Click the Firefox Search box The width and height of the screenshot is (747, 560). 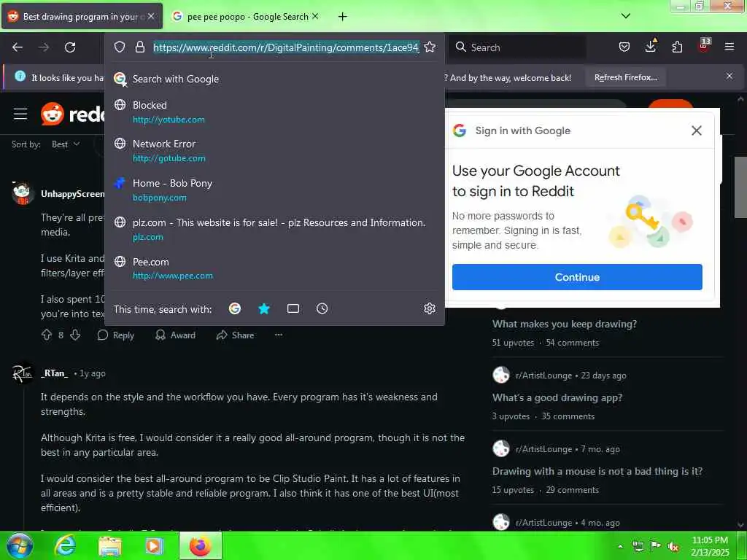(x=517, y=47)
